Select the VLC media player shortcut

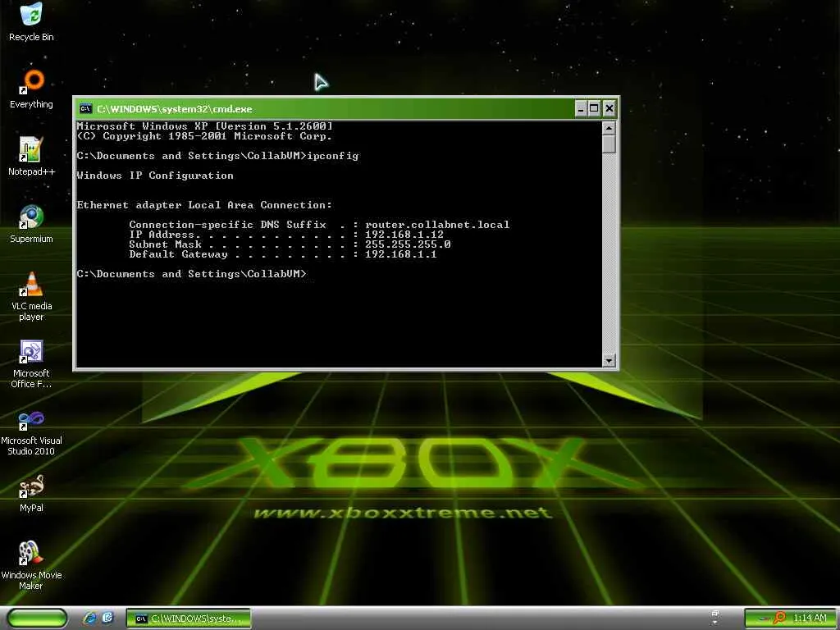31,295
